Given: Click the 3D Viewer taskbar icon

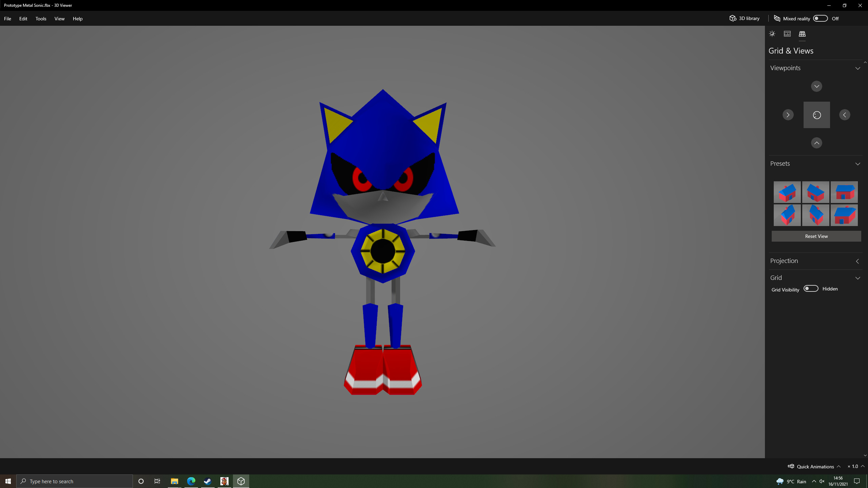Looking at the screenshot, I should pos(241,481).
